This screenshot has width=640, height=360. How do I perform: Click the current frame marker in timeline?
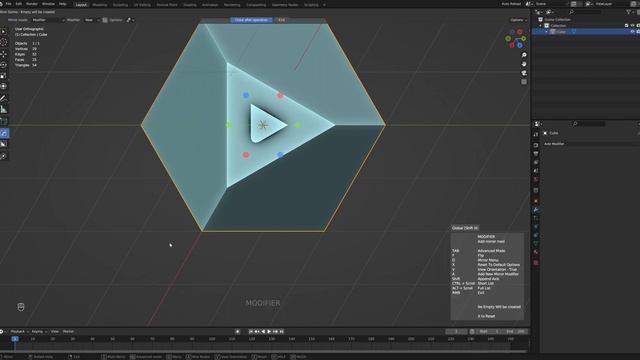pos(15,339)
